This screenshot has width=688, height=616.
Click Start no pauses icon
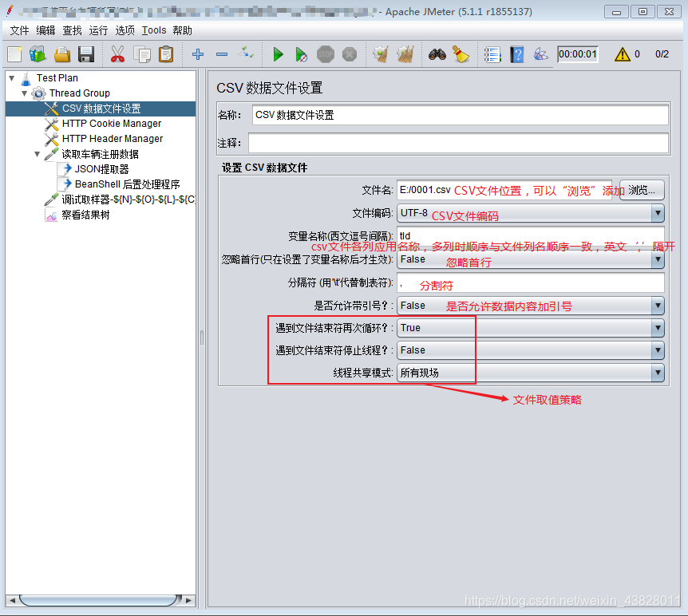pos(302,54)
